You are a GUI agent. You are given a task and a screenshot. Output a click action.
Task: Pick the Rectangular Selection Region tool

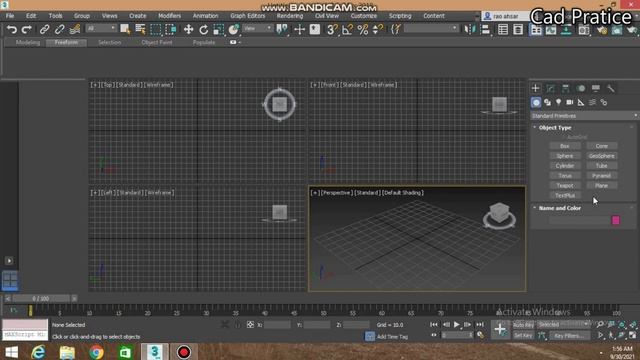point(156,29)
